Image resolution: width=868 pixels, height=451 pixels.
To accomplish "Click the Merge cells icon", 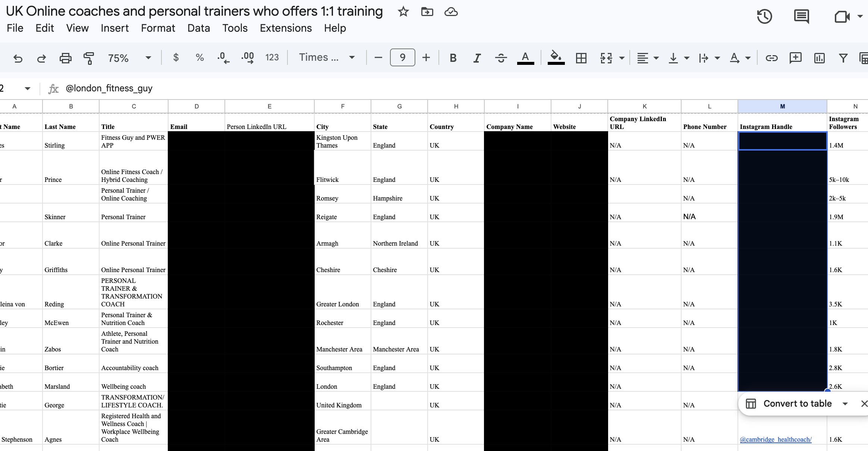I will (x=606, y=58).
